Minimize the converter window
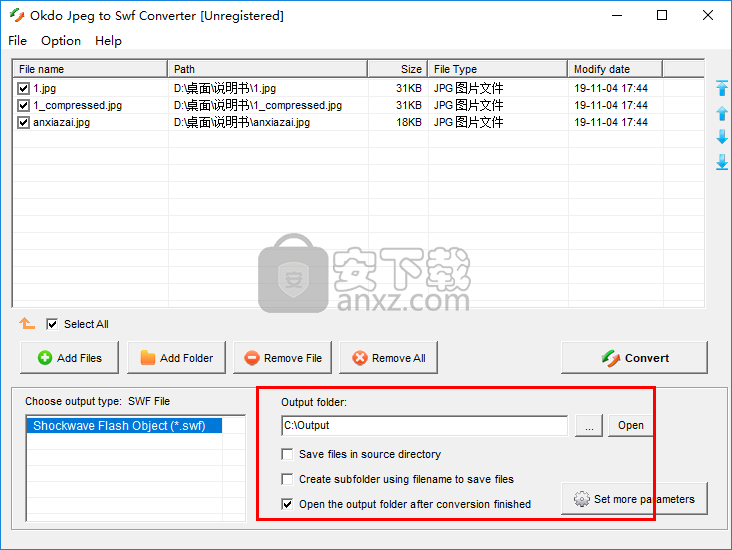Image resolution: width=732 pixels, height=550 pixels. pos(617,15)
